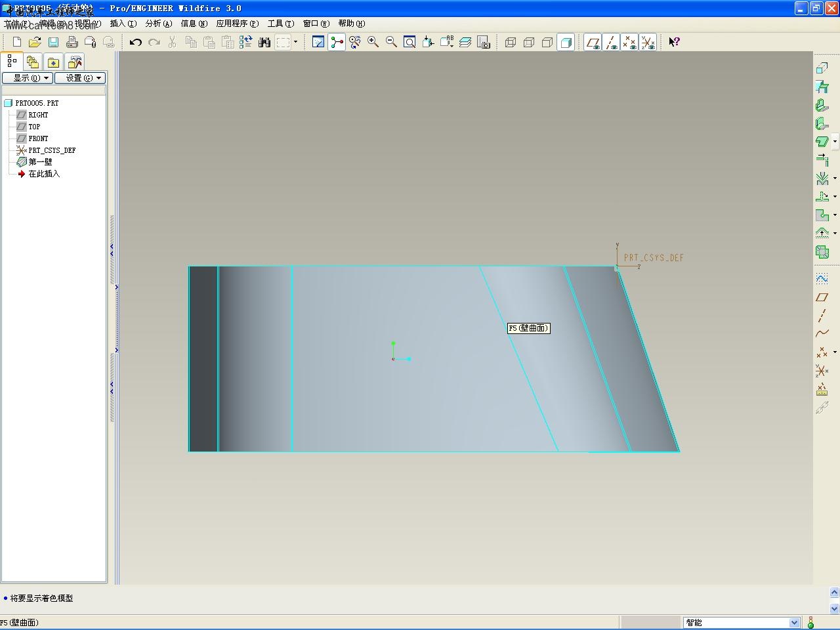Screen dimensions: 840x630
Task: Open the saved view list icon
Action: coord(447,42)
